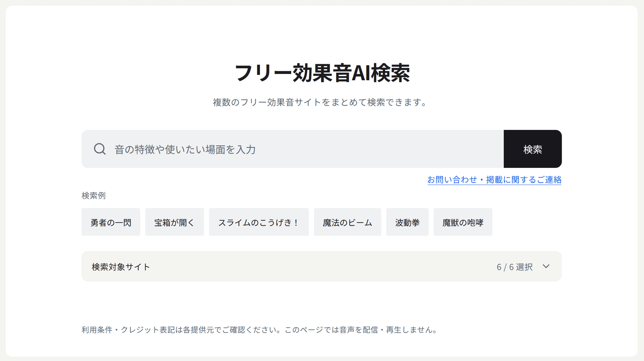Click the magnifier icon in search box

point(100,149)
